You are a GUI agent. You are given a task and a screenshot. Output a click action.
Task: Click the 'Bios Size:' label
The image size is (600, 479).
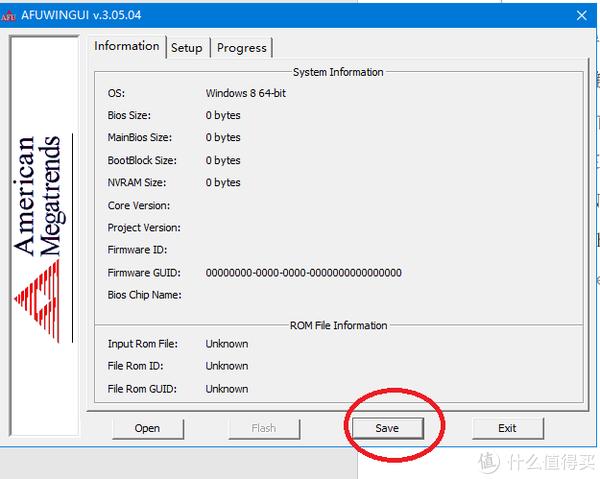(x=129, y=115)
